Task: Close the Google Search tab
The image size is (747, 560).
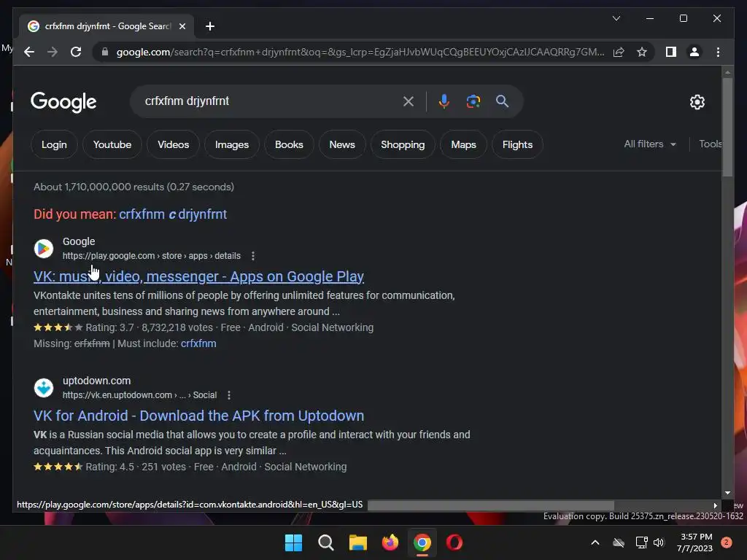Action: pos(182,26)
